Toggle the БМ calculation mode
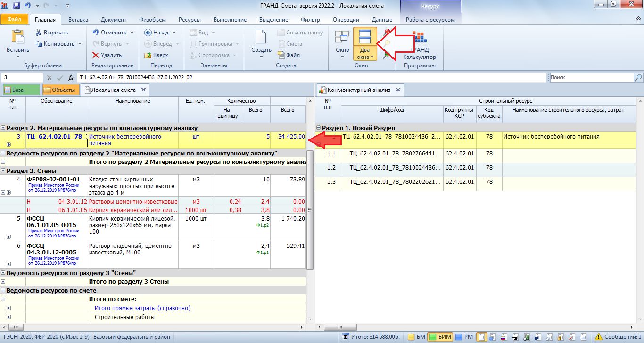Screen dimensions: 644x343 coord(416,337)
